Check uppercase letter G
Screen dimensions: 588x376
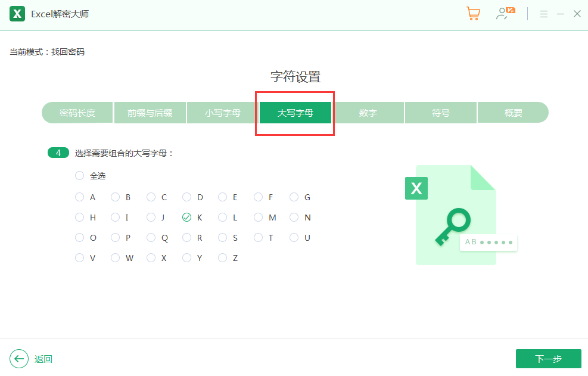[x=294, y=197]
